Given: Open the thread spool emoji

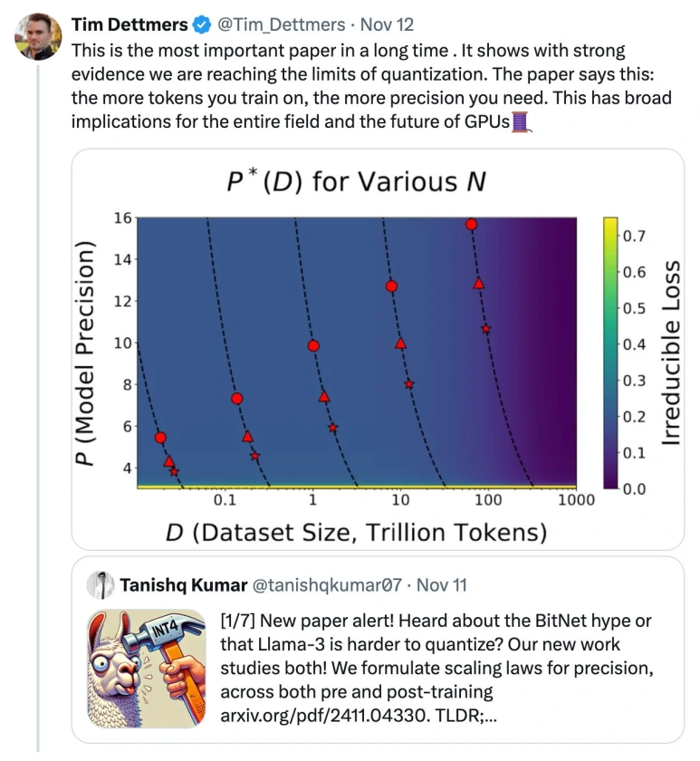Looking at the screenshot, I should tap(520, 121).
